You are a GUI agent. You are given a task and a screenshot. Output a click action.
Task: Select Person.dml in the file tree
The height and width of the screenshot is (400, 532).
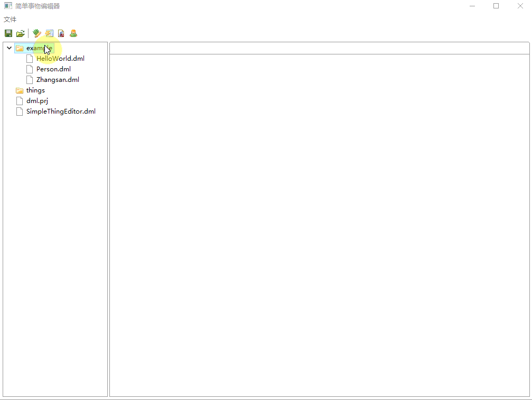pyautogui.click(x=53, y=69)
